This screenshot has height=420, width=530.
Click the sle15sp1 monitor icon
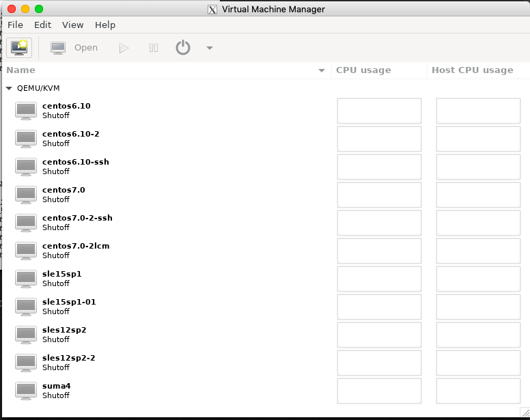(x=26, y=279)
